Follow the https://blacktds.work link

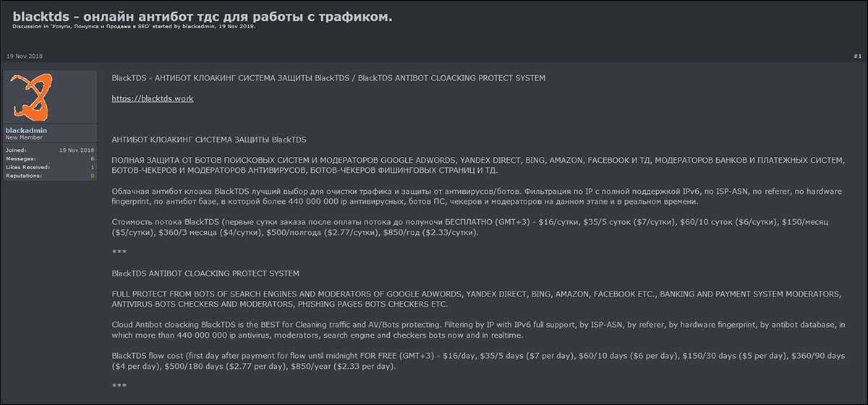tap(153, 98)
